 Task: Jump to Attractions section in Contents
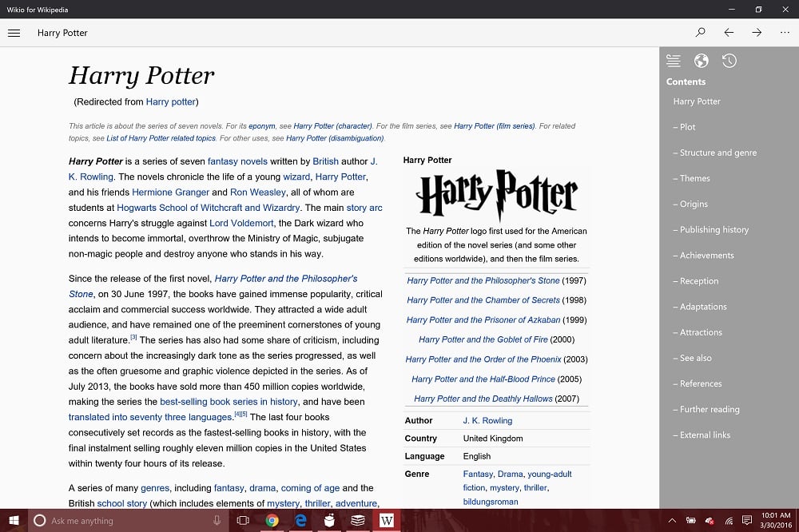pos(698,332)
